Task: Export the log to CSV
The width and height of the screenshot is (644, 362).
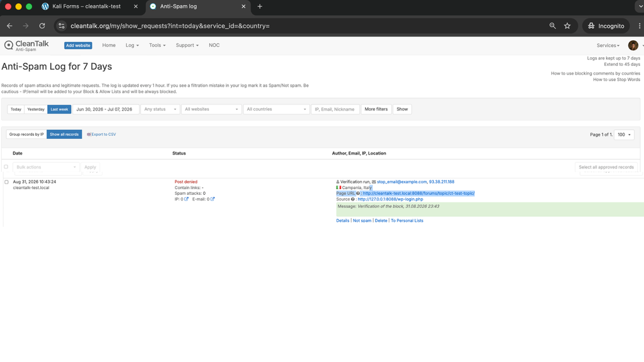Action: pos(101,134)
